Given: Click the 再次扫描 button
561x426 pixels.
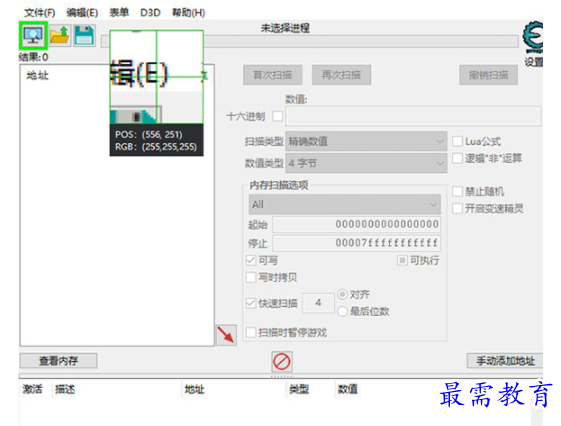Looking at the screenshot, I should coord(341,75).
